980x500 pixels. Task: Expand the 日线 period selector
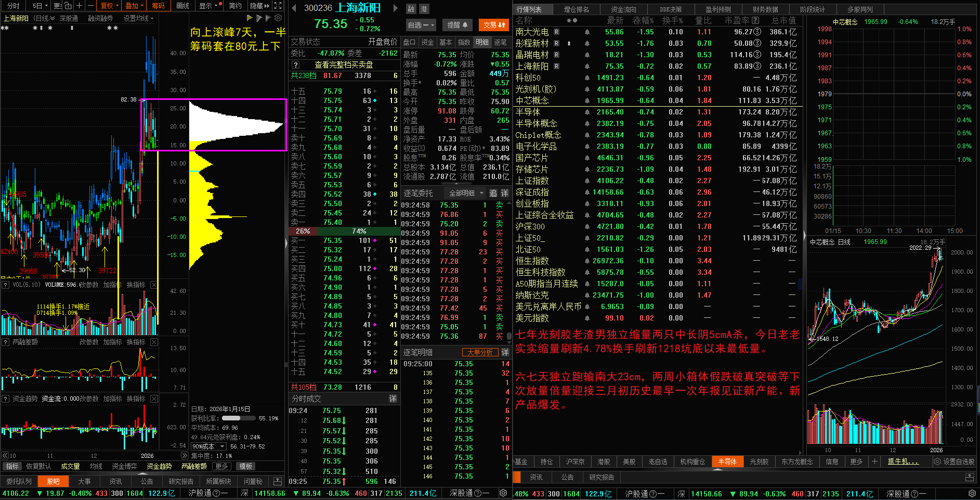click(44, 18)
